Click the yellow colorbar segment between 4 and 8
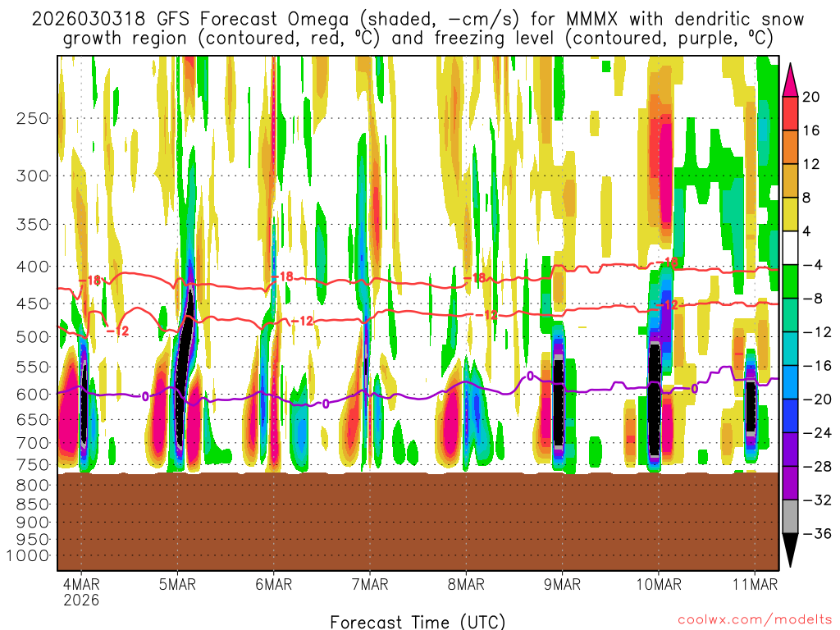Screen dimensions: 840x630 coord(791,214)
